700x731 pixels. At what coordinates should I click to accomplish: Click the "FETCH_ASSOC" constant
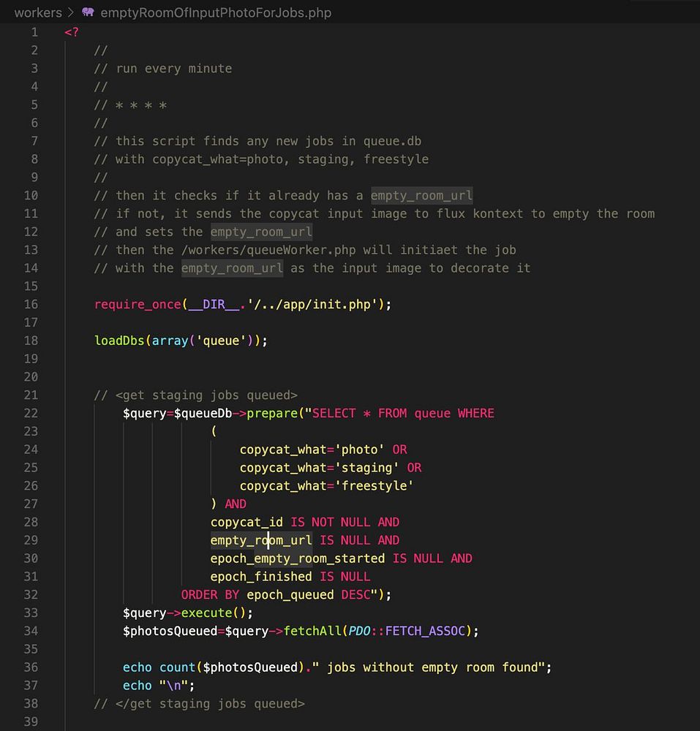[x=425, y=632]
